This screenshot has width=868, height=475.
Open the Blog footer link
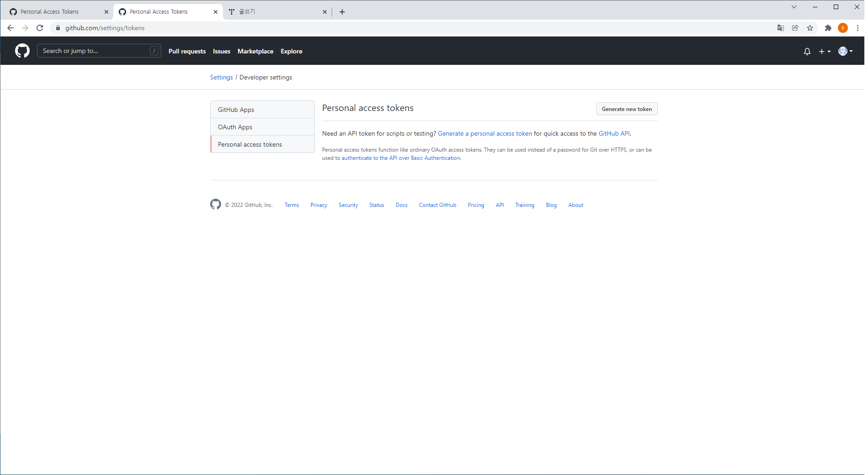[x=551, y=205]
